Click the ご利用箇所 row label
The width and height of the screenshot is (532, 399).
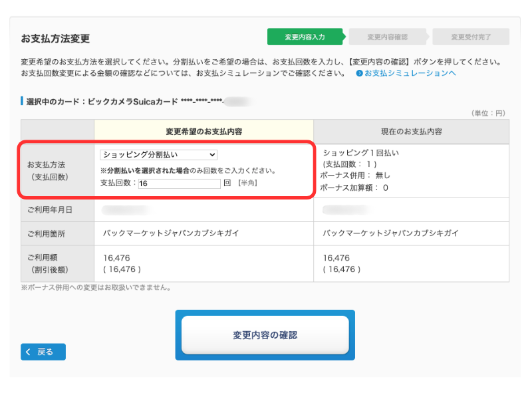pyautogui.click(x=46, y=233)
